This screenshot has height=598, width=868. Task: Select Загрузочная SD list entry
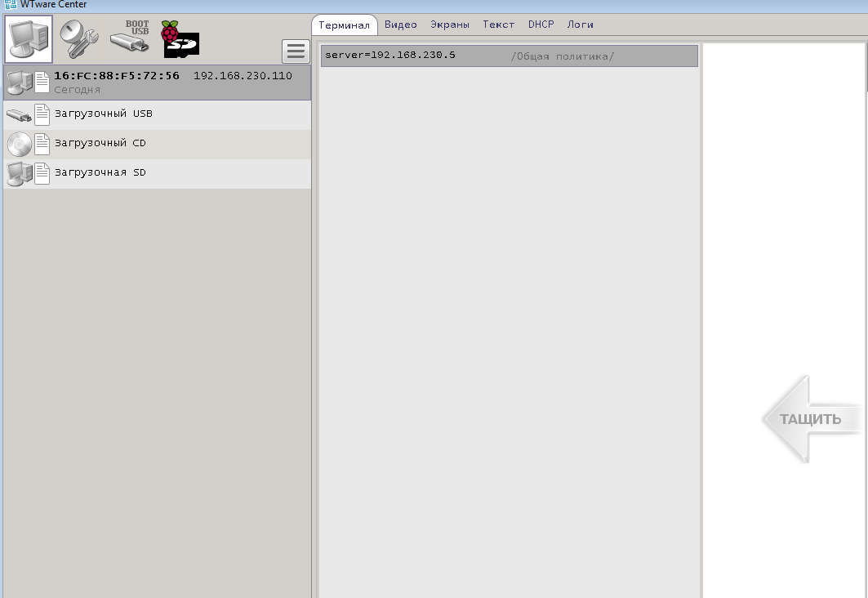click(x=100, y=172)
